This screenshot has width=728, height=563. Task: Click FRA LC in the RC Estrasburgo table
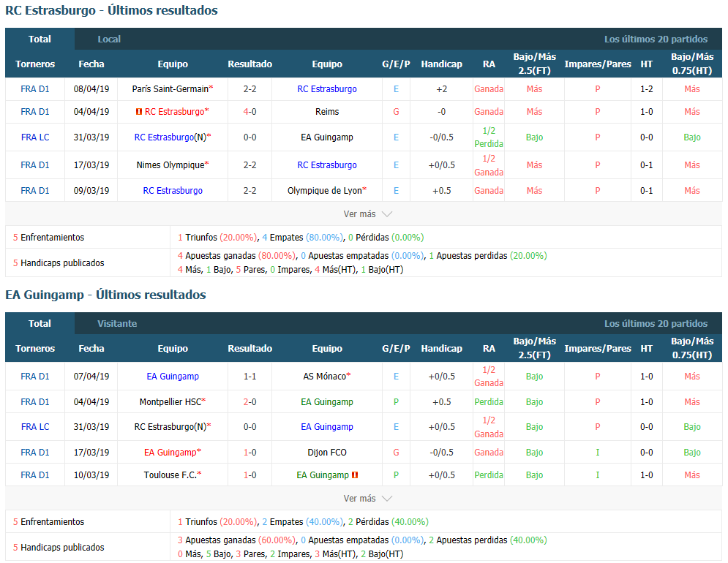(35, 137)
